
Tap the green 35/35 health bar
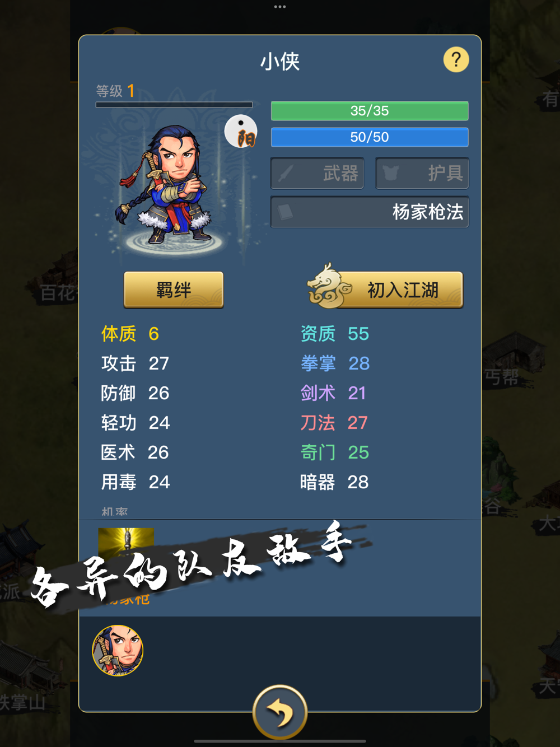(370, 111)
